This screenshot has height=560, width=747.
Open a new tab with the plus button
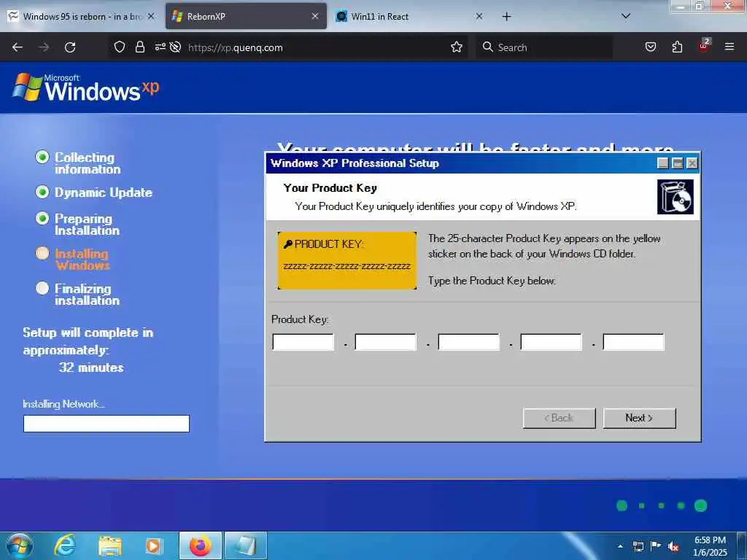506,17
